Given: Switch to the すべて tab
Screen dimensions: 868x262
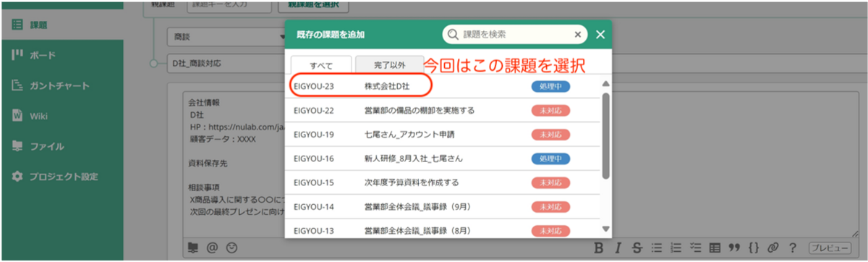Looking at the screenshot, I should click(x=320, y=65).
